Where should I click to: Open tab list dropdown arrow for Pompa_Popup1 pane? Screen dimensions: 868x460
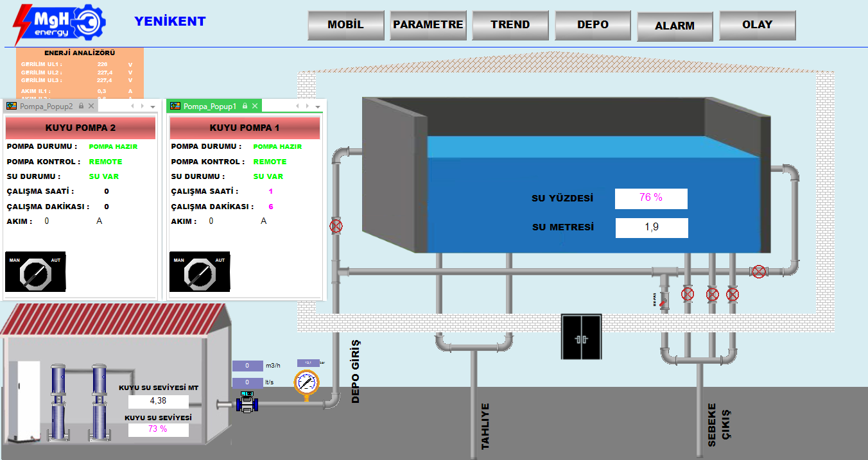[x=317, y=106]
